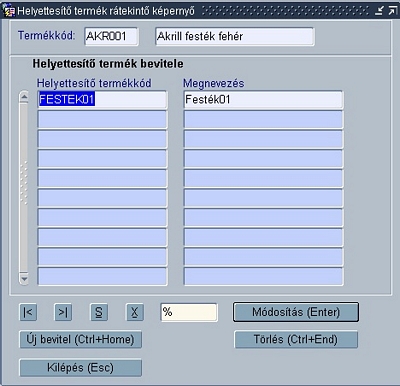Click the last-record >| navigation button
This screenshot has width=400, height=386.
coord(63,312)
